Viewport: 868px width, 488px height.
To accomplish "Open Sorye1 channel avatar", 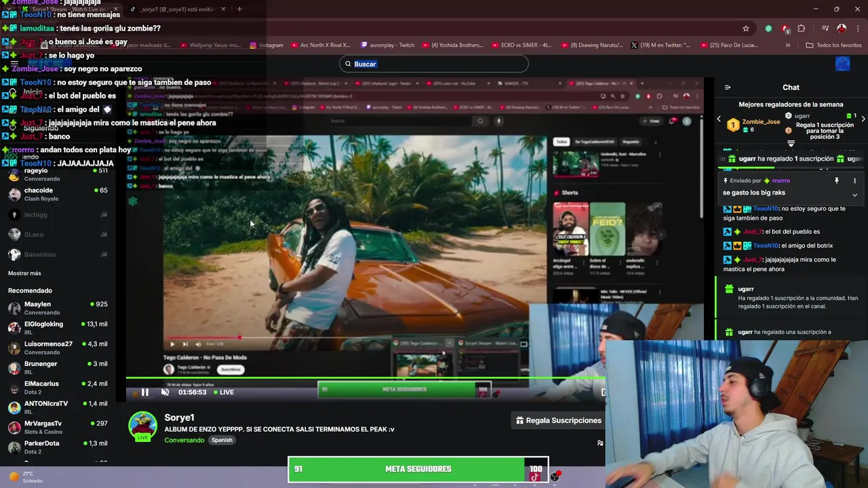I will pos(143,426).
